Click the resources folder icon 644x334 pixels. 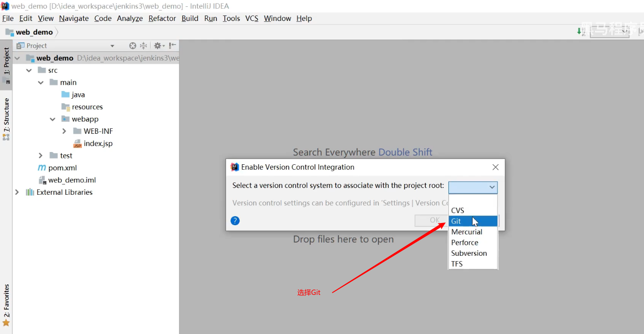pyautogui.click(x=65, y=107)
